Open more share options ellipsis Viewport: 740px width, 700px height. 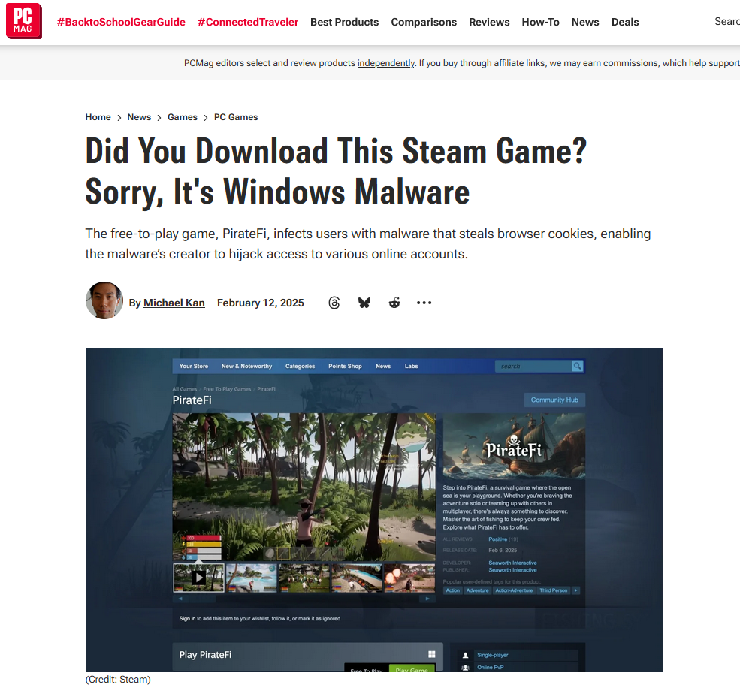424,303
